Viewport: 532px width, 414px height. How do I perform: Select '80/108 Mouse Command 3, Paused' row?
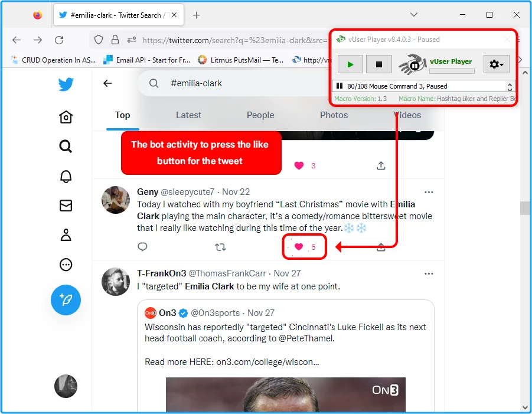(x=419, y=86)
